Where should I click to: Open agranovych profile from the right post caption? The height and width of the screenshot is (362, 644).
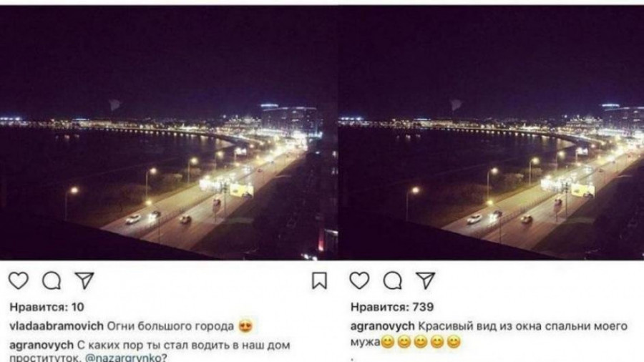coord(382,326)
